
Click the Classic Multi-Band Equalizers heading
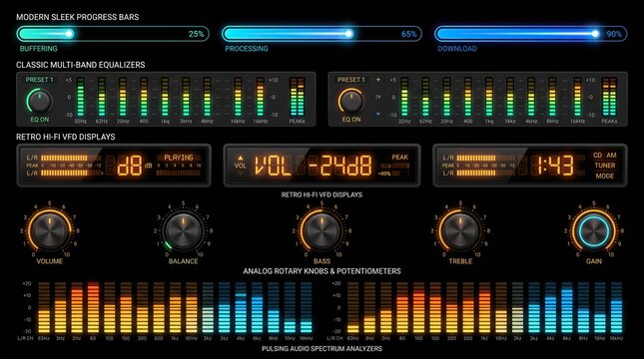pyautogui.click(x=81, y=65)
